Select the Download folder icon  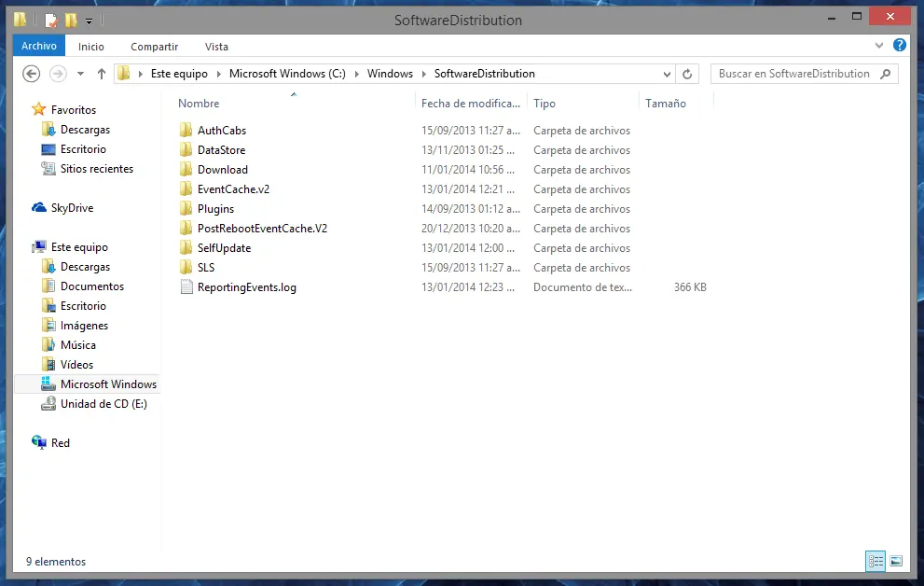(186, 169)
